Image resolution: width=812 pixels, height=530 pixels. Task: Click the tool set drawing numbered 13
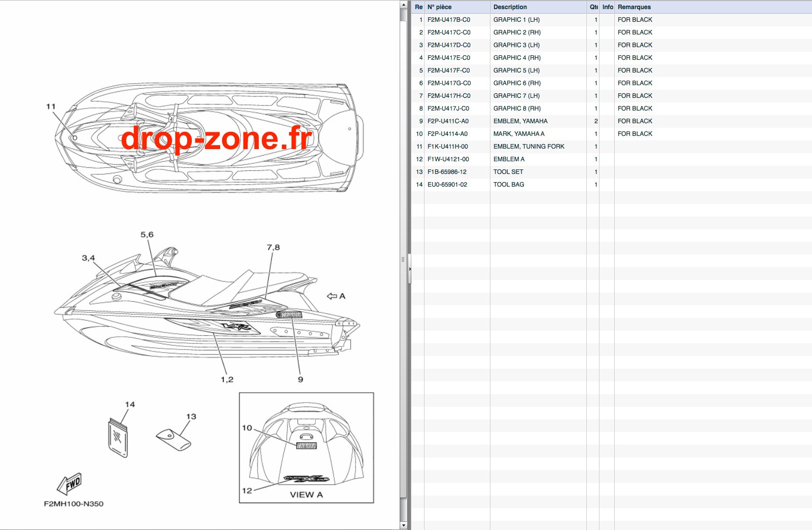tap(173, 439)
